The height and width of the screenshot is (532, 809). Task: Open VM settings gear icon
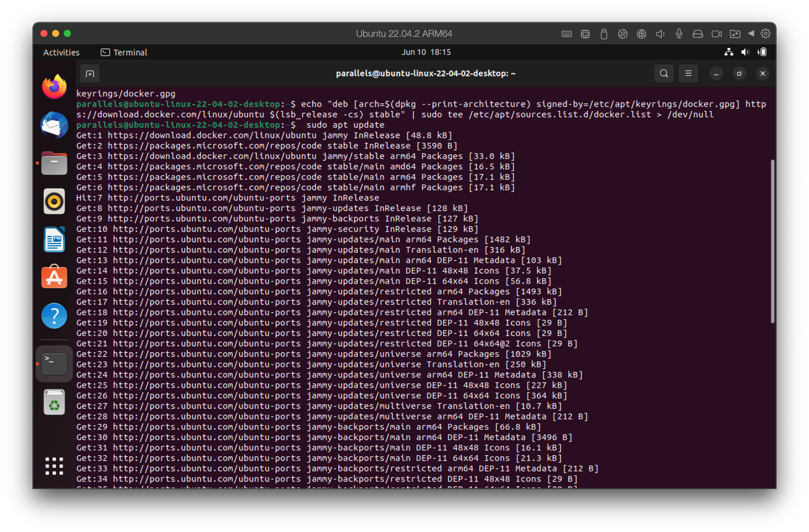pos(765,34)
